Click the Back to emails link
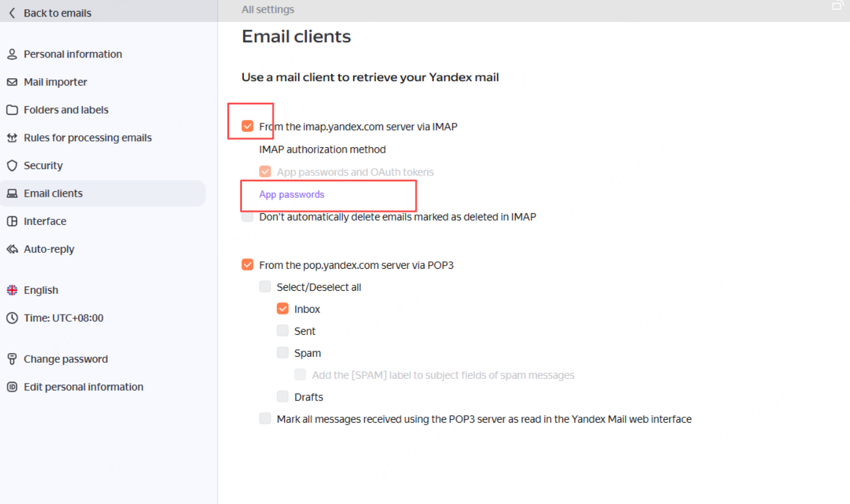Screen dimensions: 850x504 pos(57,13)
